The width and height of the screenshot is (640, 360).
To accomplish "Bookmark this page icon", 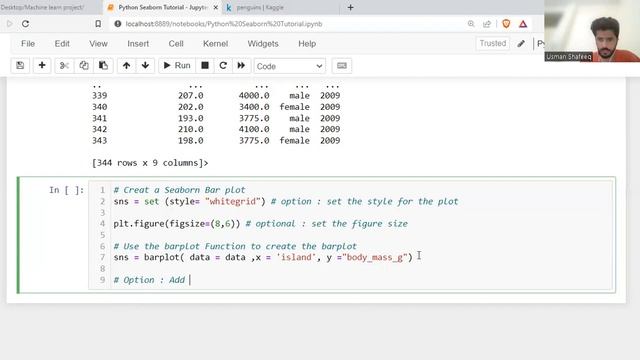I will click(98, 24).
